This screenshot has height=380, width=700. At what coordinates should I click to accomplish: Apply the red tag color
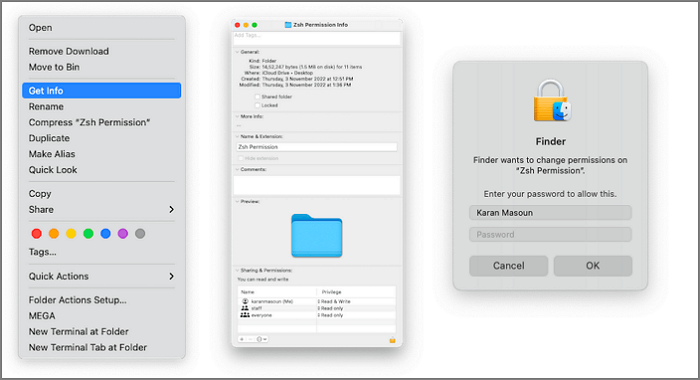point(37,234)
